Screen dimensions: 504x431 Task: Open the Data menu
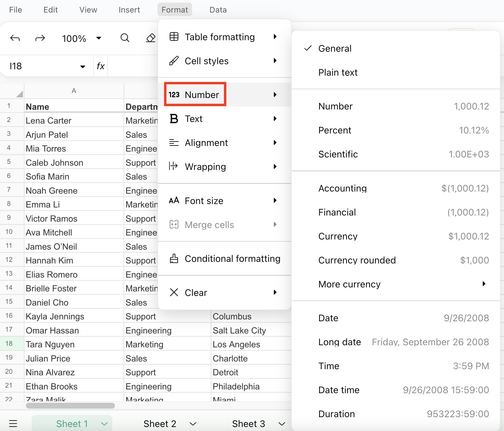click(x=218, y=10)
